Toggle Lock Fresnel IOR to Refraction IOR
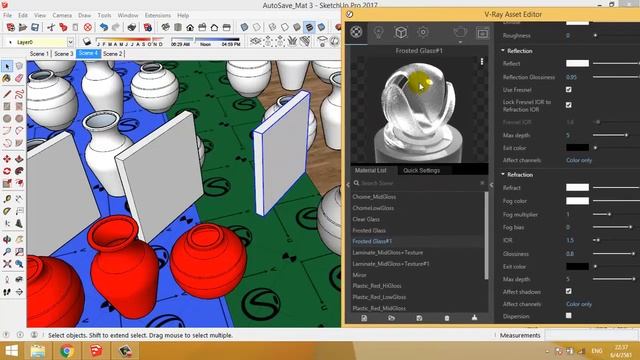Image resolution: width=640 pixels, height=360 pixels. pyautogui.click(x=569, y=105)
